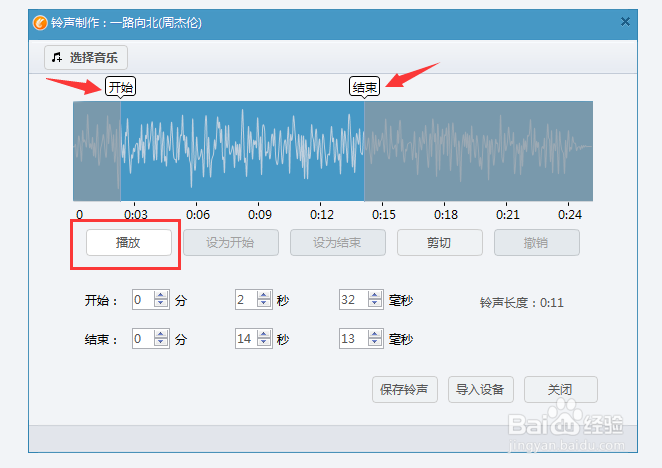Image resolution: width=662 pixels, height=468 pixels.
Task: Click the 铃声长度：0:11 text
Action: [x=521, y=303]
